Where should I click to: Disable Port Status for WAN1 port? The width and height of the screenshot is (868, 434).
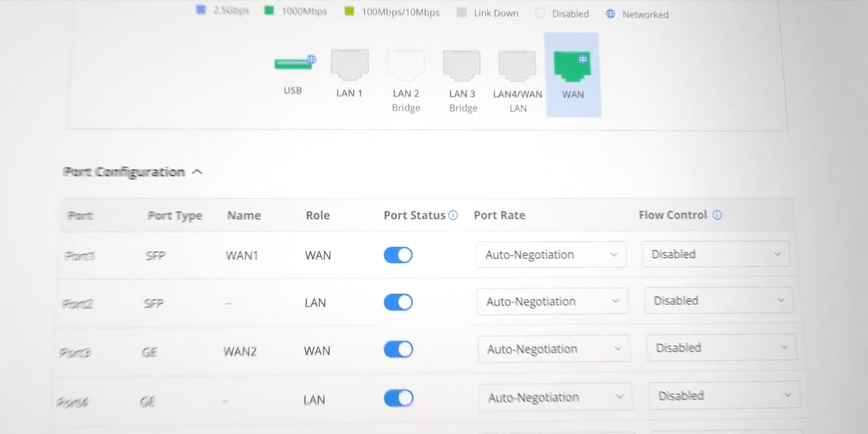tap(398, 255)
